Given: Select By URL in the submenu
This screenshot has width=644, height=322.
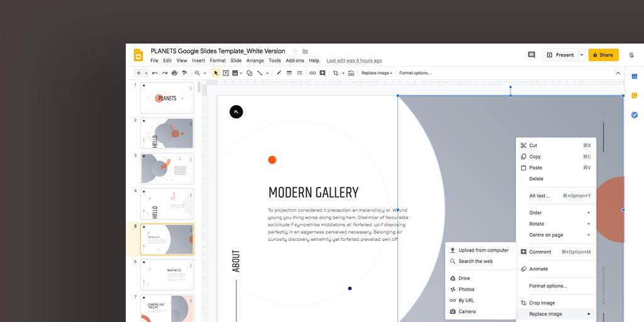Looking at the screenshot, I should (x=480, y=300).
